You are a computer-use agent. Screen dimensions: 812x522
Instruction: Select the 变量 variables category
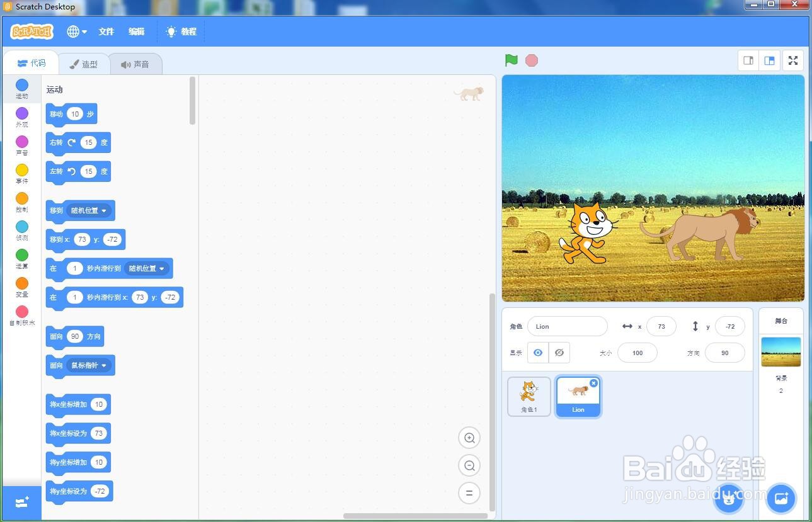[22, 287]
